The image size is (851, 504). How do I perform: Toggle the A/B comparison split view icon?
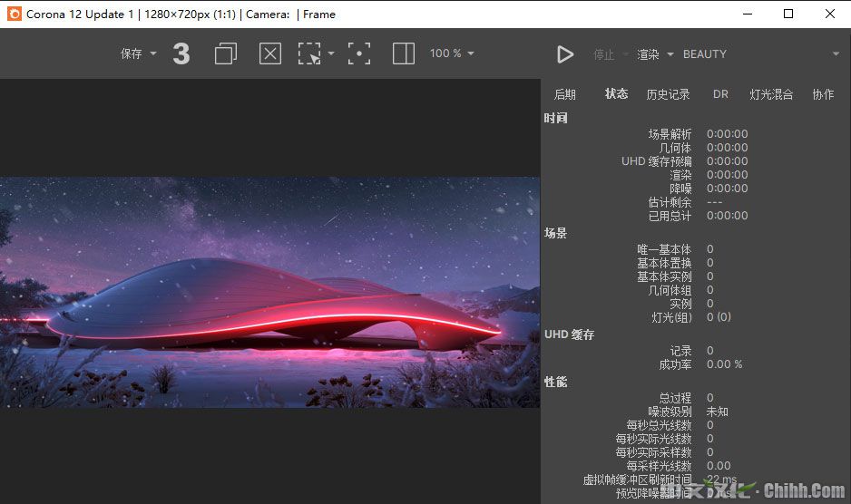(404, 54)
